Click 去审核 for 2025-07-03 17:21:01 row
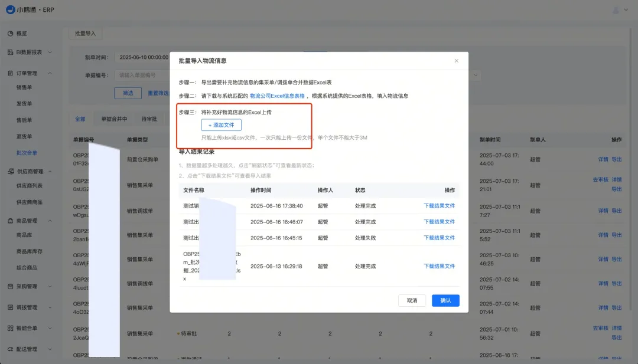The height and width of the screenshot is (364, 638). (601, 179)
